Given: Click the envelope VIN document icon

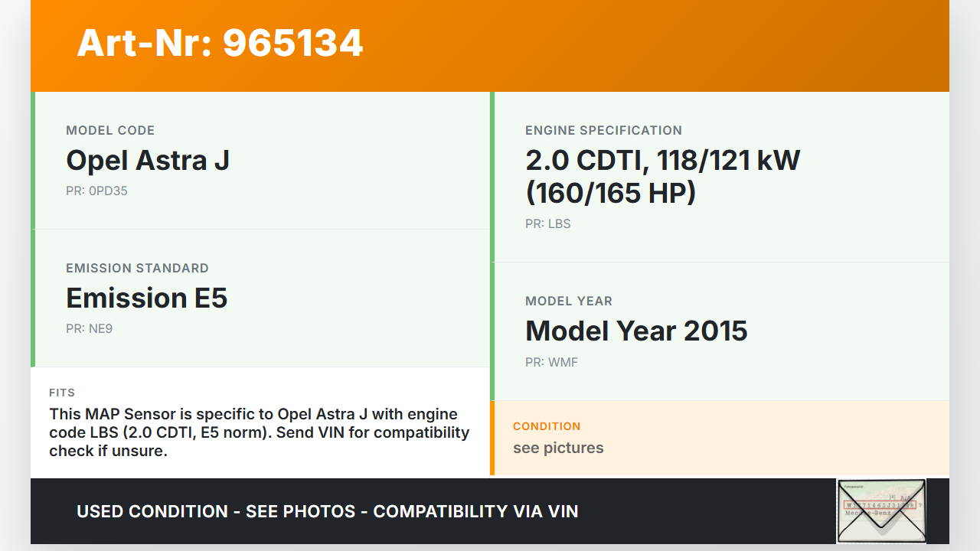Looking at the screenshot, I should [x=880, y=510].
